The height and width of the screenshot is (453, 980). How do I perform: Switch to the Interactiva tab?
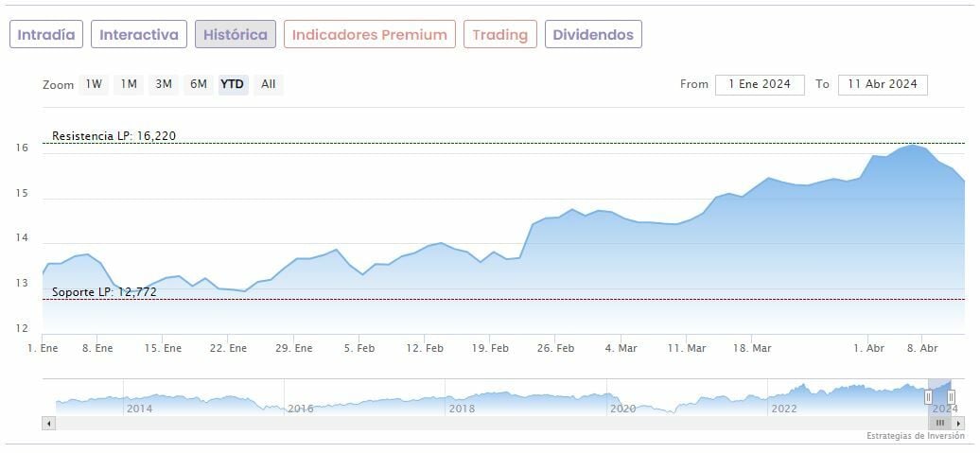click(x=139, y=35)
